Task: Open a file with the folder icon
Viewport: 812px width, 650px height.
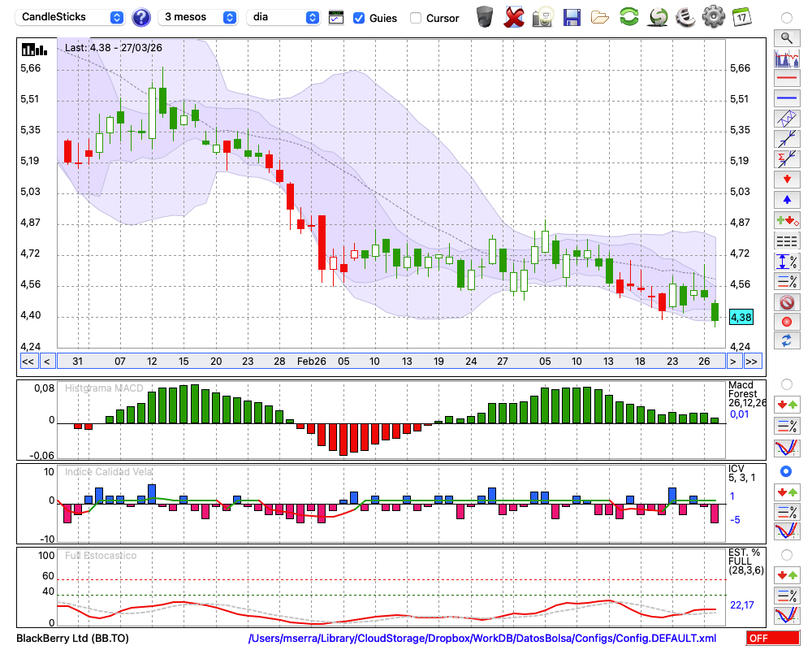Action: pyautogui.click(x=600, y=18)
